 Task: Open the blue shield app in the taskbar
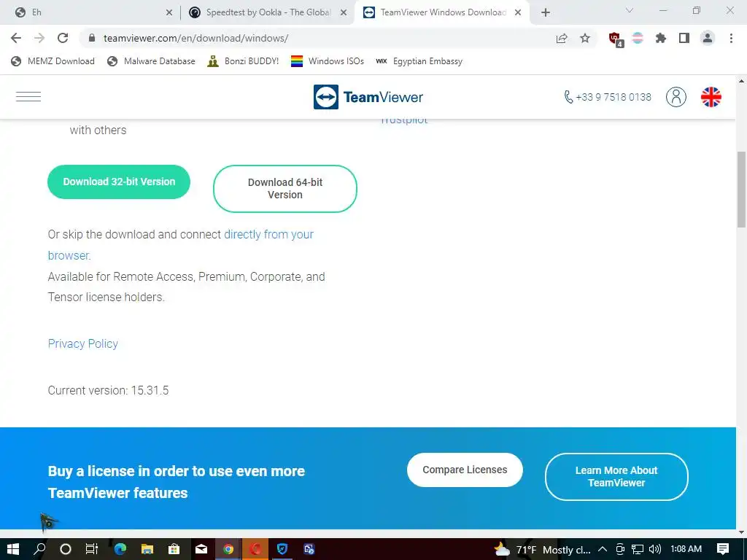point(282,549)
